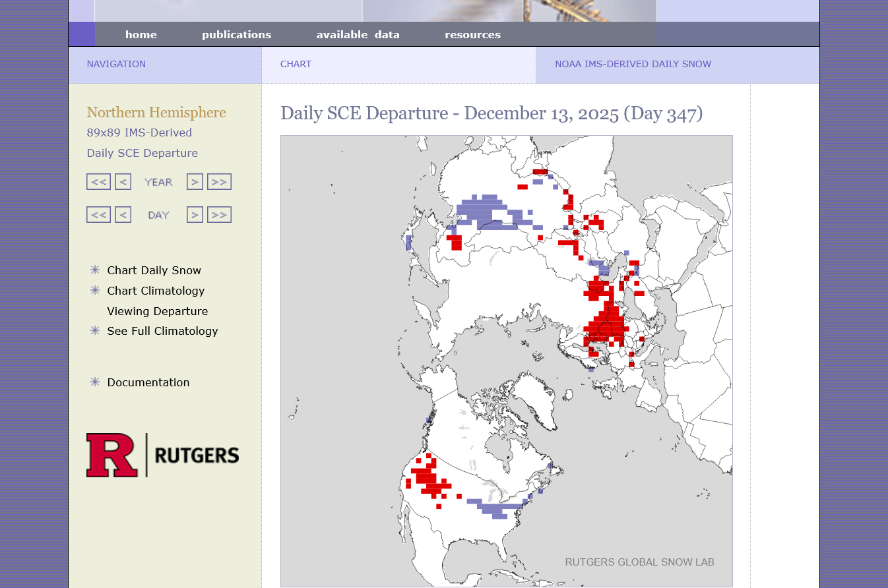The width and height of the screenshot is (888, 588).
Task: Open the publications menu item
Action: click(236, 35)
